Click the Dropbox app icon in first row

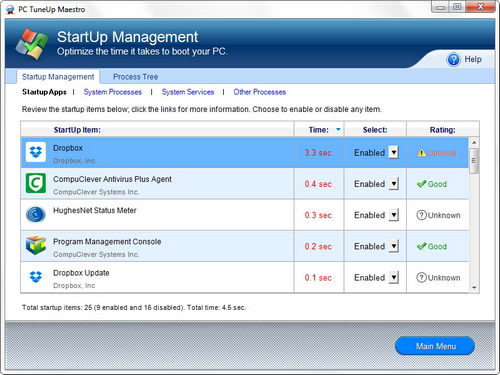click(x=36, y=152)
